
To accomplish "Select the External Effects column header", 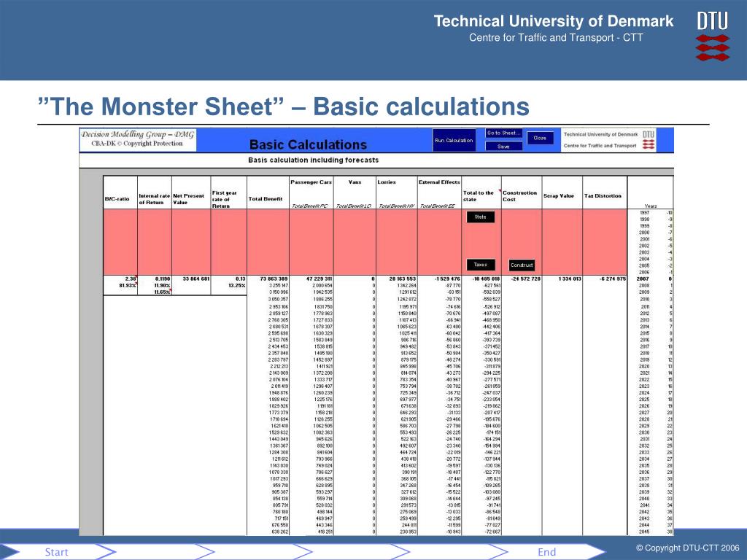I will [x=439, y=182].
